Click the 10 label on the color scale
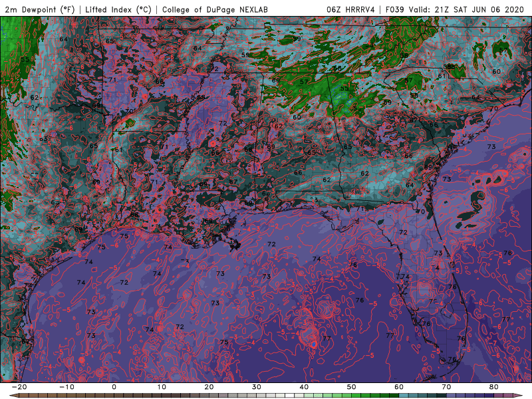Image resolution: width=532 pixels, height=399 pixels. [162, 387]
